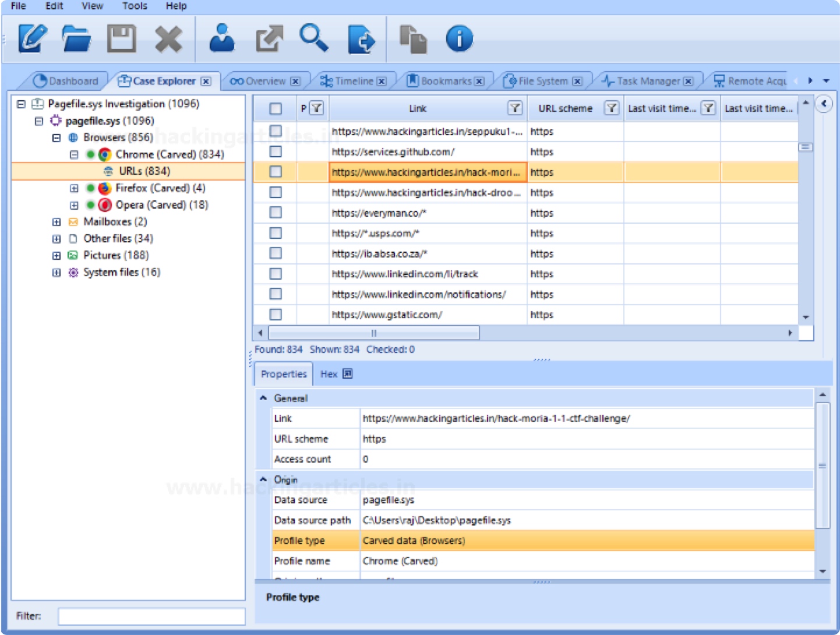Open the File menu
840x635 pixels.
point(18,6)
